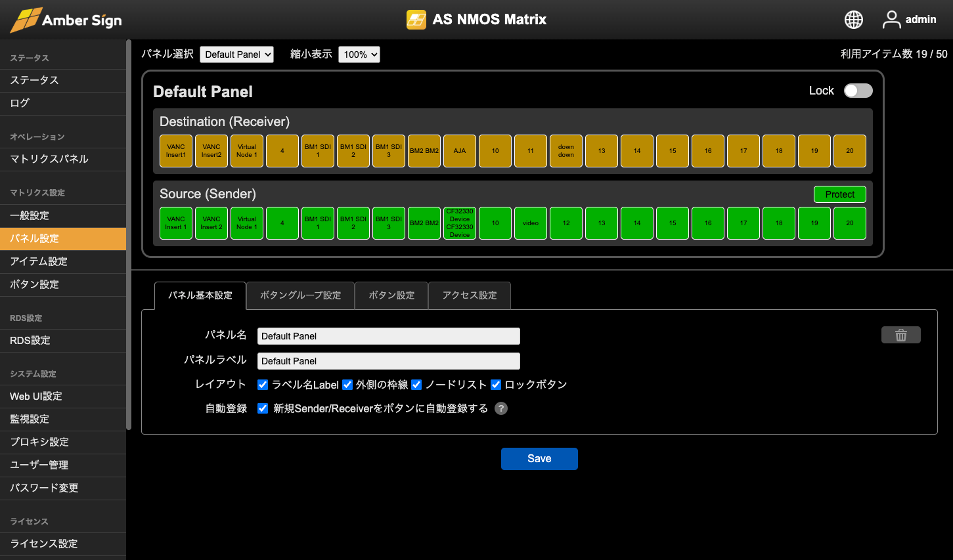Select the video source button
This screenshot has height=560, width=953.
tap(531, 223)
